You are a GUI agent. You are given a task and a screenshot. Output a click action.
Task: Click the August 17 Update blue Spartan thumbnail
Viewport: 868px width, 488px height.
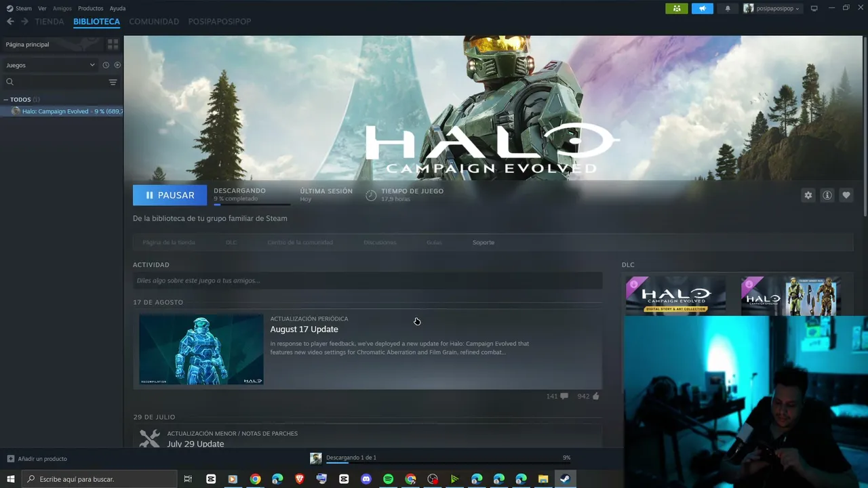[201, 349]
